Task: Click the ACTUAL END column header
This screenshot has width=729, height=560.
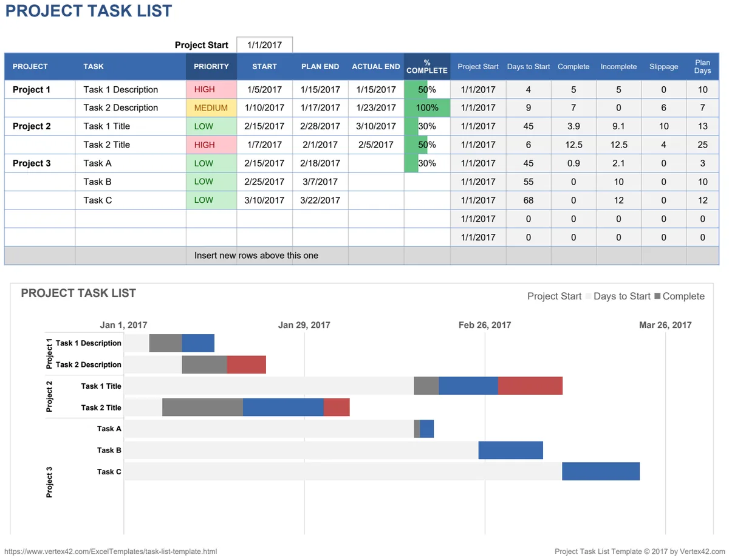Action: [376, 67]
